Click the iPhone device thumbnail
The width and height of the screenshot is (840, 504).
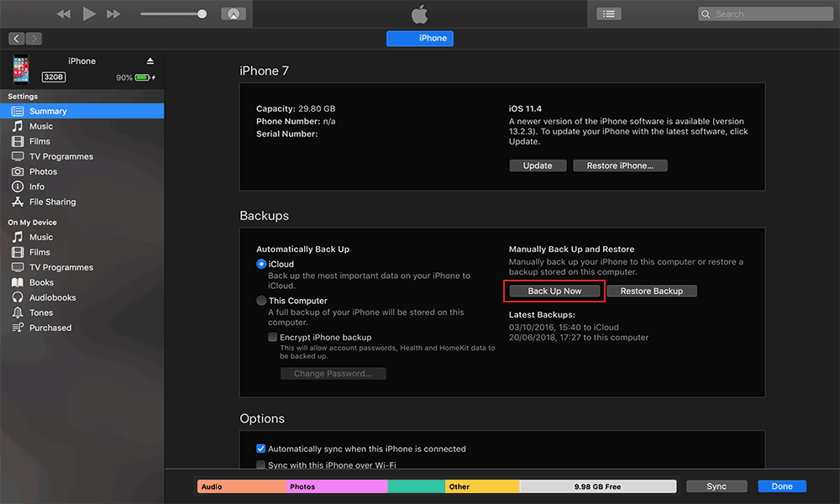pyautogui.click(x=21, y=70)
